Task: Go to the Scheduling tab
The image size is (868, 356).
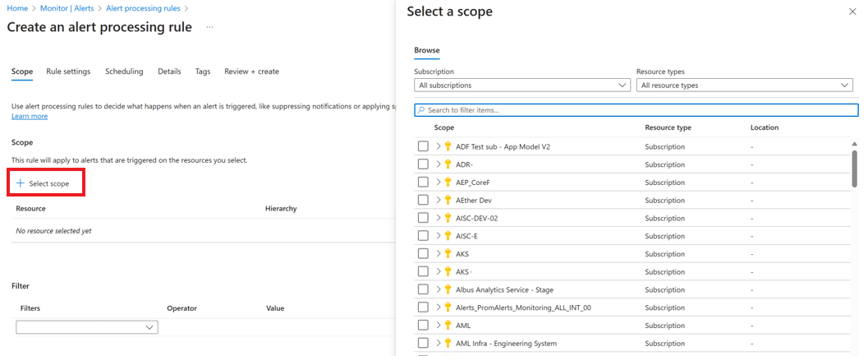Action: click(x=124, y=72)
